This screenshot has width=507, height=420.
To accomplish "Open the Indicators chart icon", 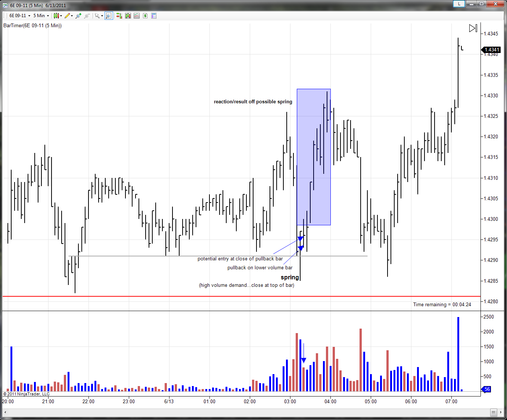I will coord(137,16).
